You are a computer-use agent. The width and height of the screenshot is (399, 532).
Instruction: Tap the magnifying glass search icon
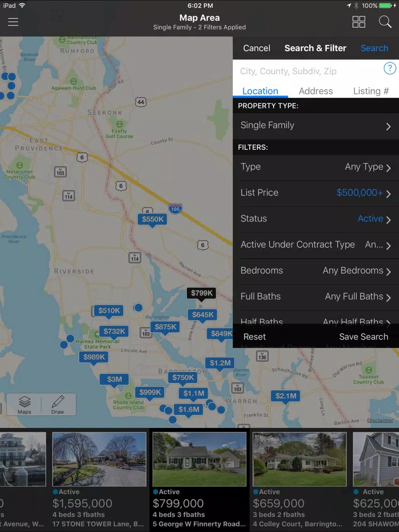pyautogui.click(x=385, y=22)
